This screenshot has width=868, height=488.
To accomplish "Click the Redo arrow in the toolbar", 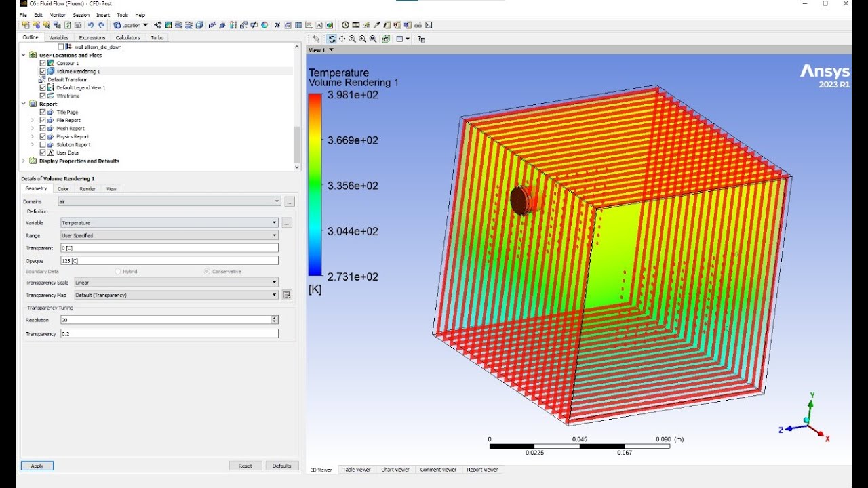I will [101, 25].
